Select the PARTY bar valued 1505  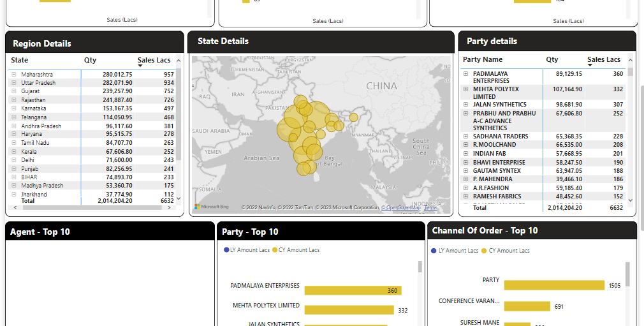tap(554, 285)
